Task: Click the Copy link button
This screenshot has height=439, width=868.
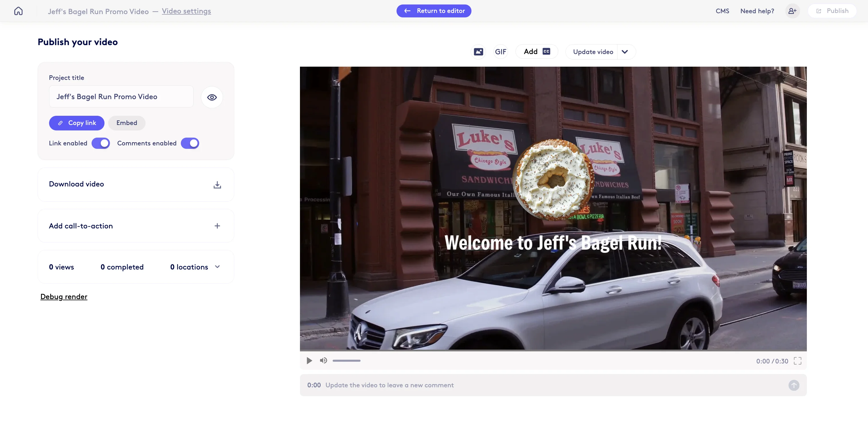Action: (76, 123)
